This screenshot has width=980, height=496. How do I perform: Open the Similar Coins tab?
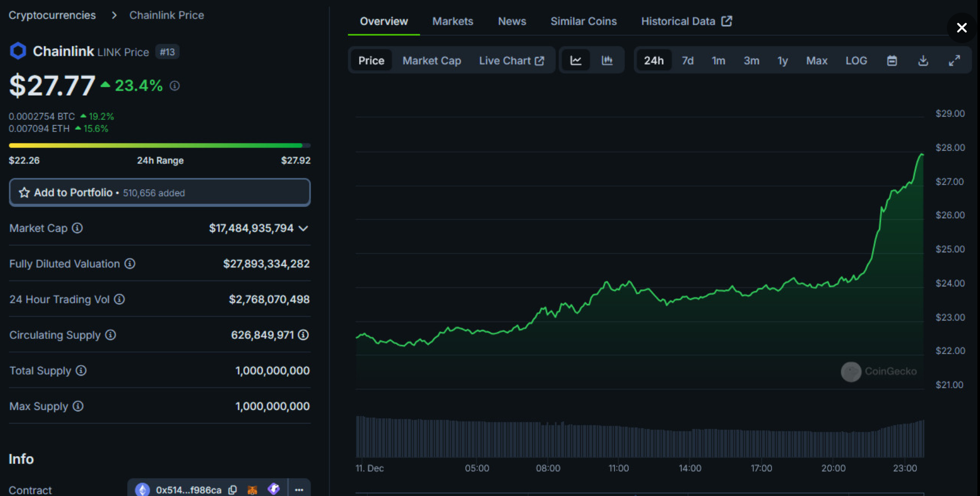pos(583,21)
